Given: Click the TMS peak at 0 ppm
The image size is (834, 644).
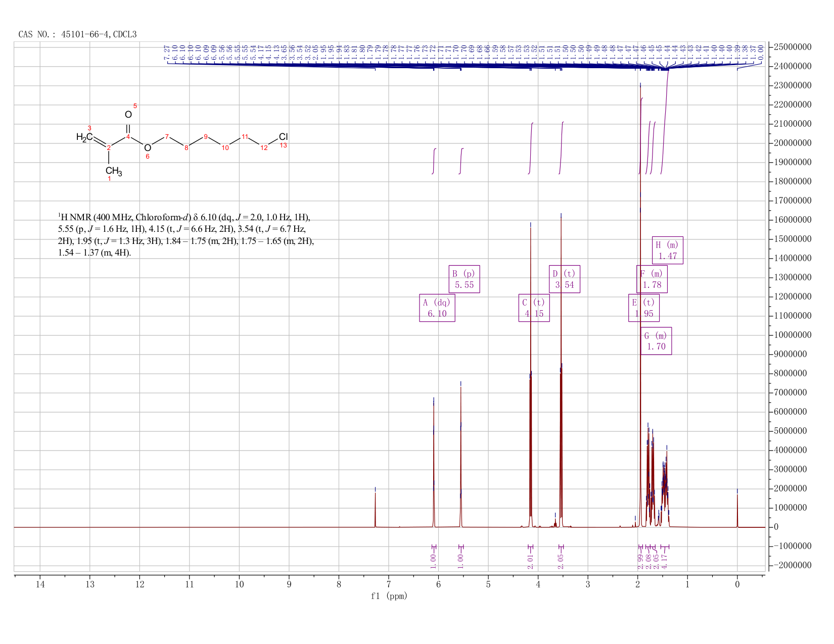Looking at the screenshot, I should pos(737,510).
